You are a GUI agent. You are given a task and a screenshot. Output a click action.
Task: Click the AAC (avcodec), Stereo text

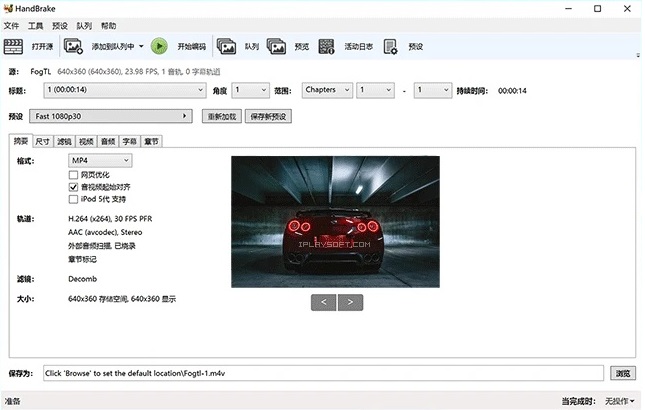point(105,232)
